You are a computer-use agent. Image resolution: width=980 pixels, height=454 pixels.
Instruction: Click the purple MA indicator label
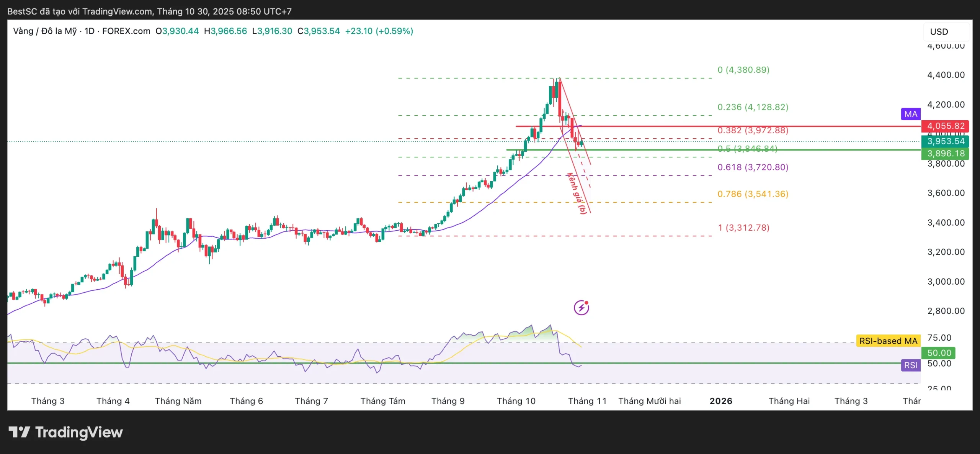(911, 114)
